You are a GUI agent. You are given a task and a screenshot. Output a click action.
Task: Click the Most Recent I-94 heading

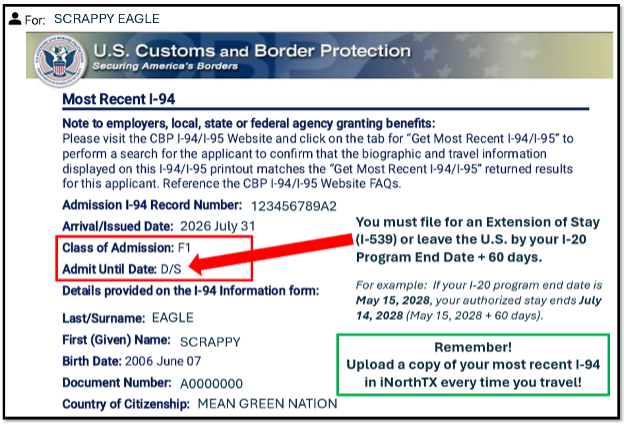coord(119,99)
